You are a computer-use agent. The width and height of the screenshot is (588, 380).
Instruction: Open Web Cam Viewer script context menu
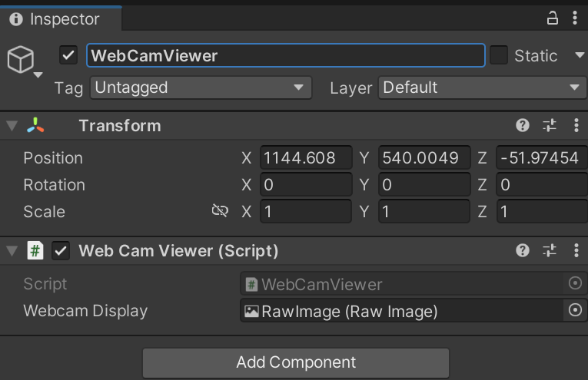(576, 250)
